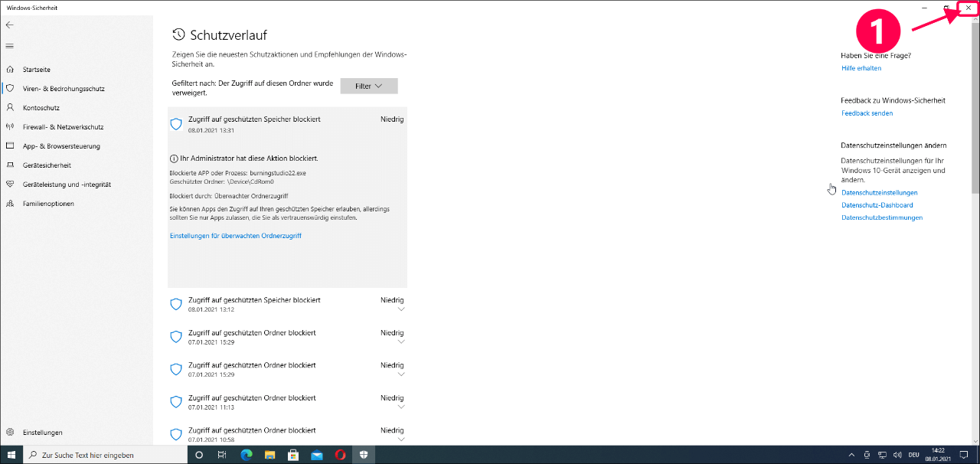This screenshot has height=464, width=980.
Task: Open Einstellungen für überwachten Ordnerzugriff link
Action: point(235,236)
